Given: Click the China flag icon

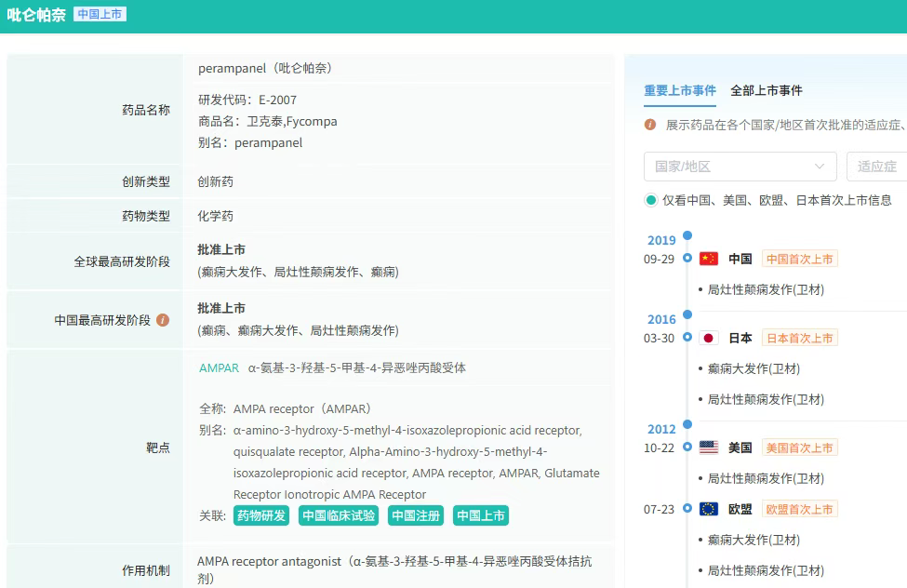Looking at the screenshot, I should (709, 259).
